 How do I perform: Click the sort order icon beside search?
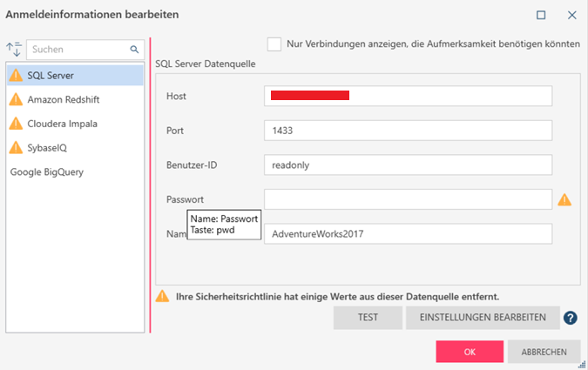click(x=13, y=50)
